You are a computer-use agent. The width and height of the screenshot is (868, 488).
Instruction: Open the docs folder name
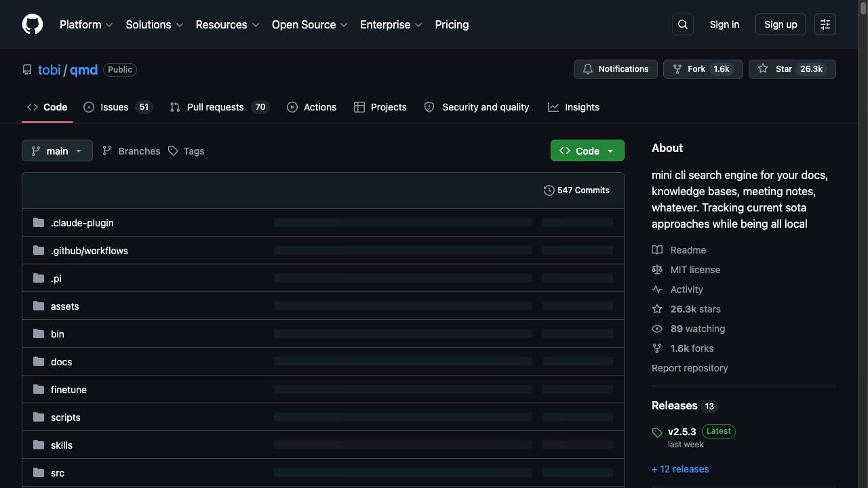pos(61,362)
